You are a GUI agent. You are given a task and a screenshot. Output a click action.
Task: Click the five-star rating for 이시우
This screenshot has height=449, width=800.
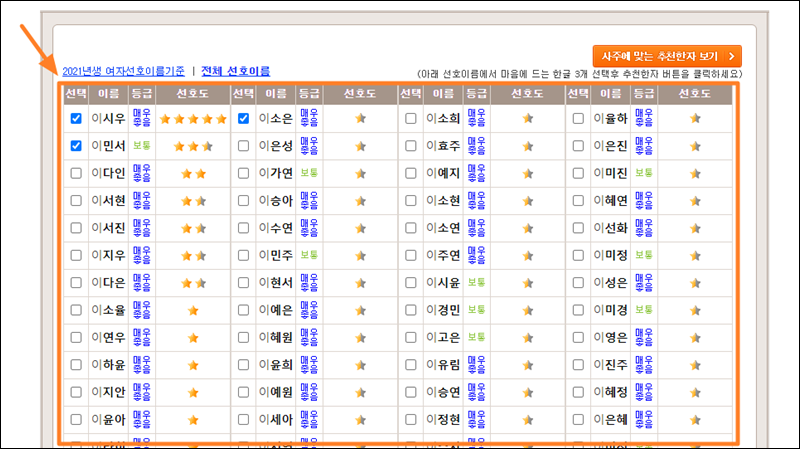[x=193, y=119]
